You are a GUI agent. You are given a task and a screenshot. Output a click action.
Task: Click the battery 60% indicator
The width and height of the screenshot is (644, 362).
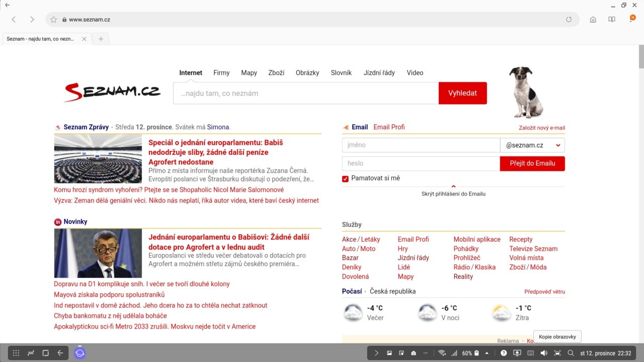[470, 353]
